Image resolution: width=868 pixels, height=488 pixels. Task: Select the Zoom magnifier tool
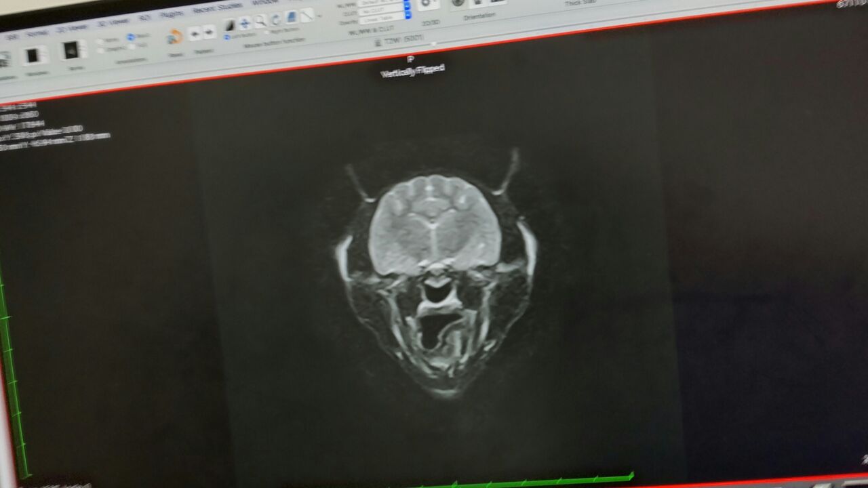pyautogui.click(x=260, y=22)
